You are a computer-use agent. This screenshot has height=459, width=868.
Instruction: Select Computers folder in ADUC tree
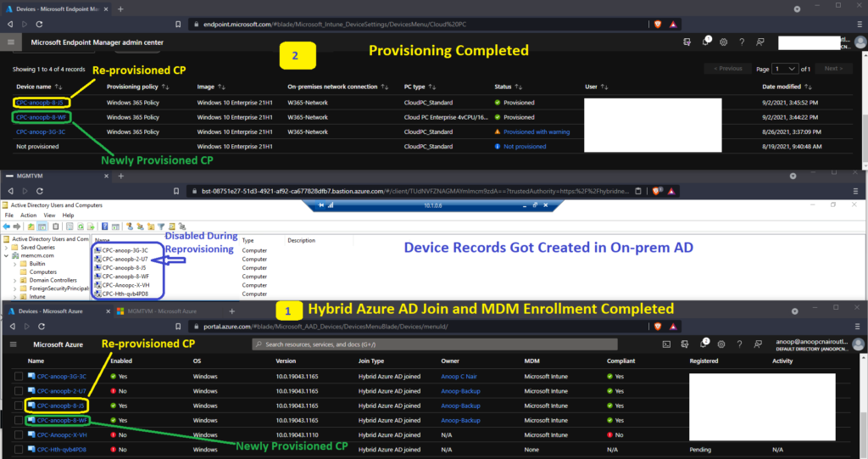tap(42, 272)
